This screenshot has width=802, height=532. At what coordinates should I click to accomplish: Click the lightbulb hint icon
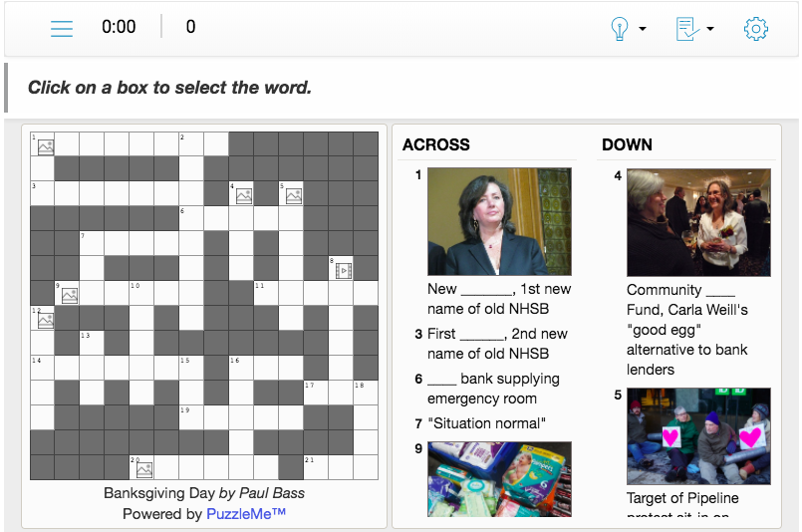point(620,29)
